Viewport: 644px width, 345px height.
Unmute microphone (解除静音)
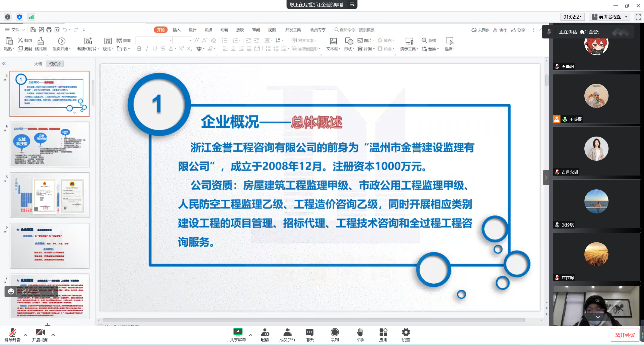[x=12, y=335]
